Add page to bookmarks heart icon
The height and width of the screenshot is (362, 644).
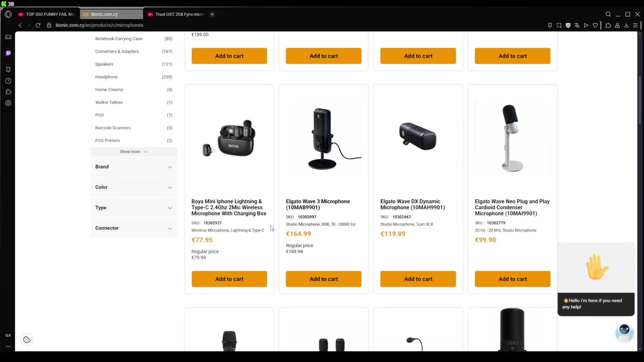[595, 25]
